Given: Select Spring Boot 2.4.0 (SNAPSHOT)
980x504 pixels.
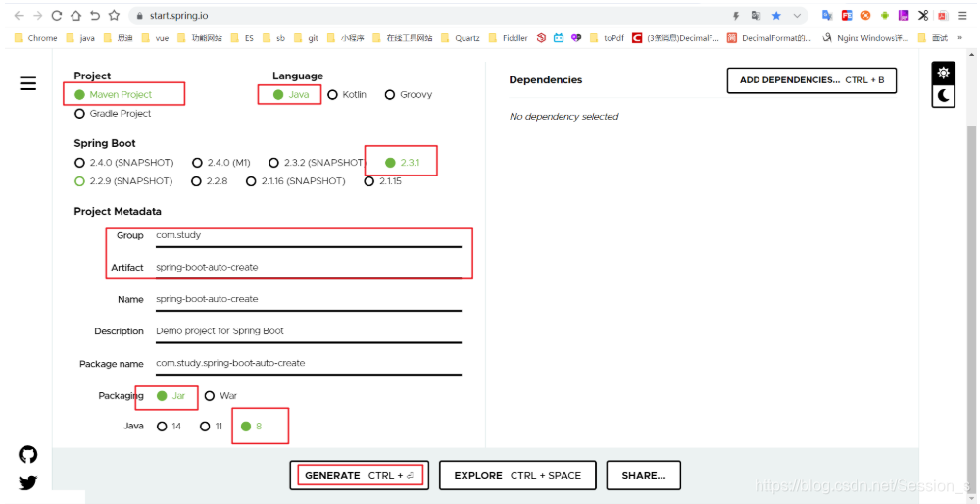Looking at the screenshot, I should 123,163.
